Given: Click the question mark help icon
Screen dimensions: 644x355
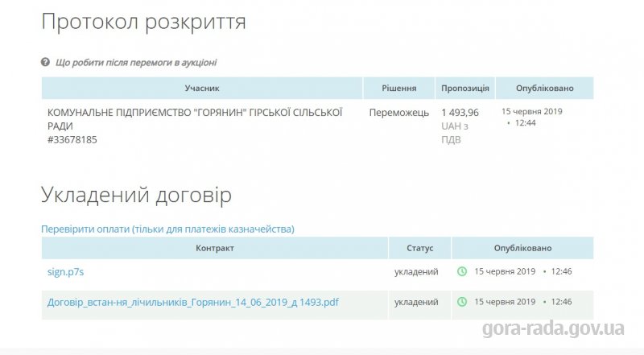Looking at the screenshot, I should 45,63.
